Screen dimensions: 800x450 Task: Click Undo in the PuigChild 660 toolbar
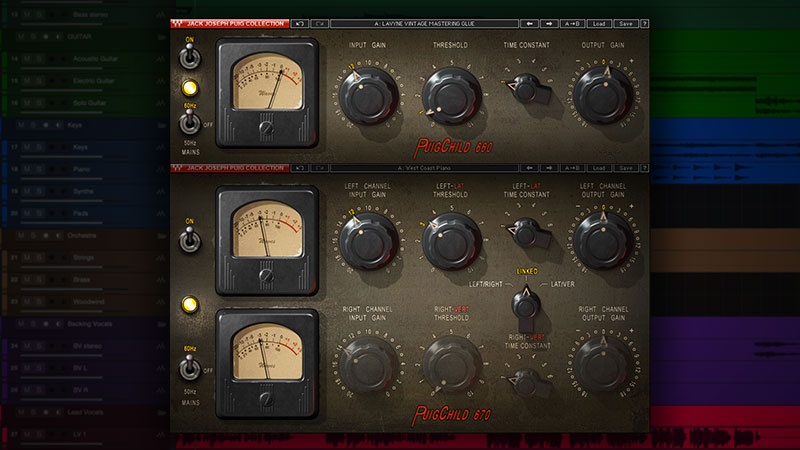[300, 23]
